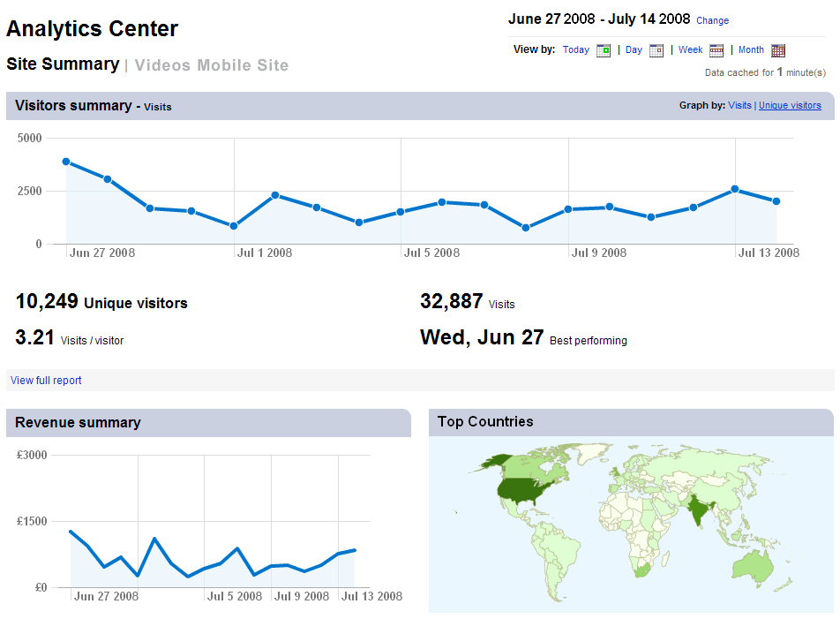Select the Site Summary tab
840x619 pixels.
(63, 64)
